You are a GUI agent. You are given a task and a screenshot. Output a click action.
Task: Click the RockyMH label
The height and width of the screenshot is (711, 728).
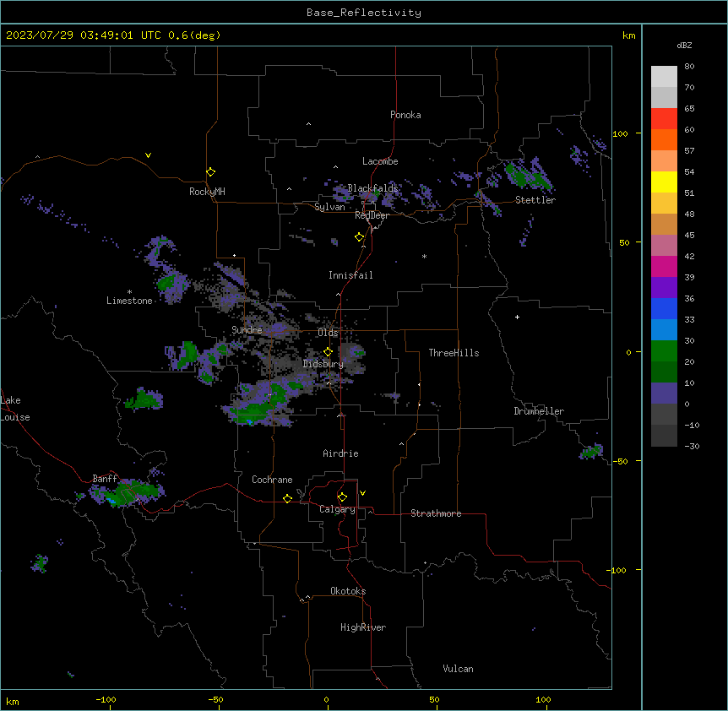click(x=207, y=192)
